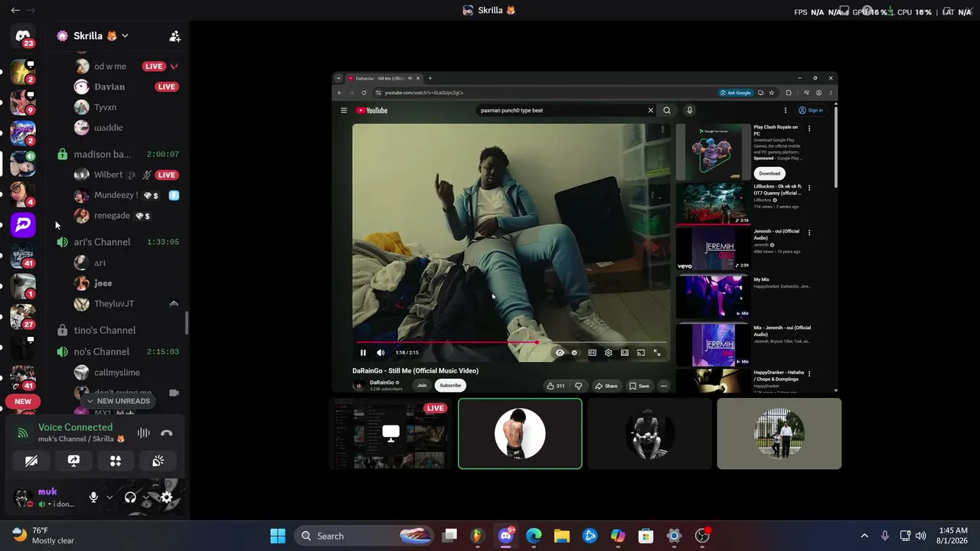Turn on camera in voice panel
This screenshot has height=551, width=980.
click(x=31, y=461)
